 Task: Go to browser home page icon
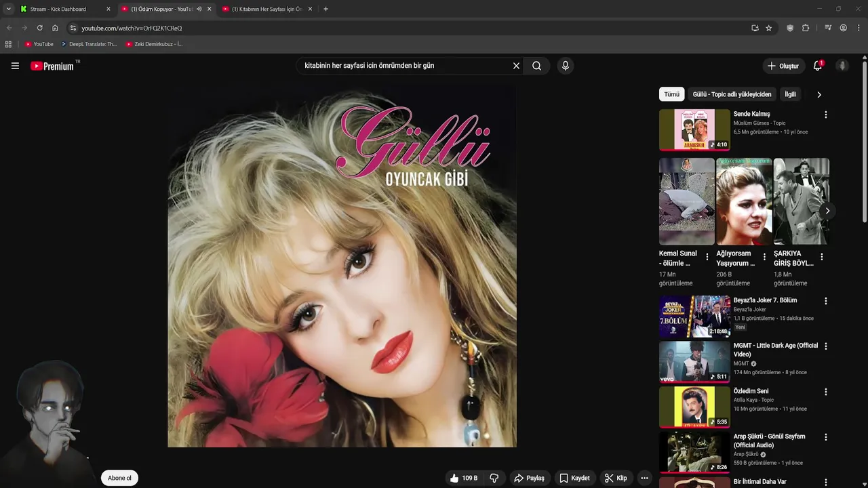(55, 28)
